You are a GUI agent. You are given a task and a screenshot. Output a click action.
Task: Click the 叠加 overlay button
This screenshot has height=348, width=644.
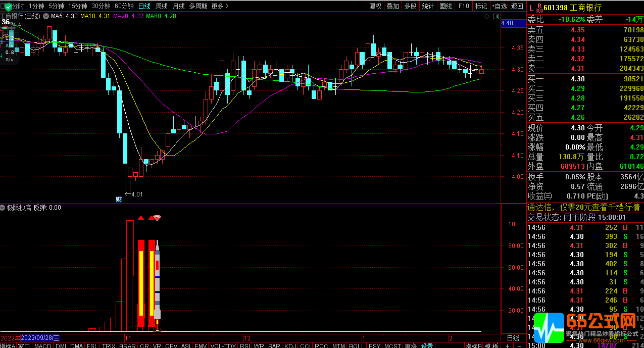tap(392, 6)
